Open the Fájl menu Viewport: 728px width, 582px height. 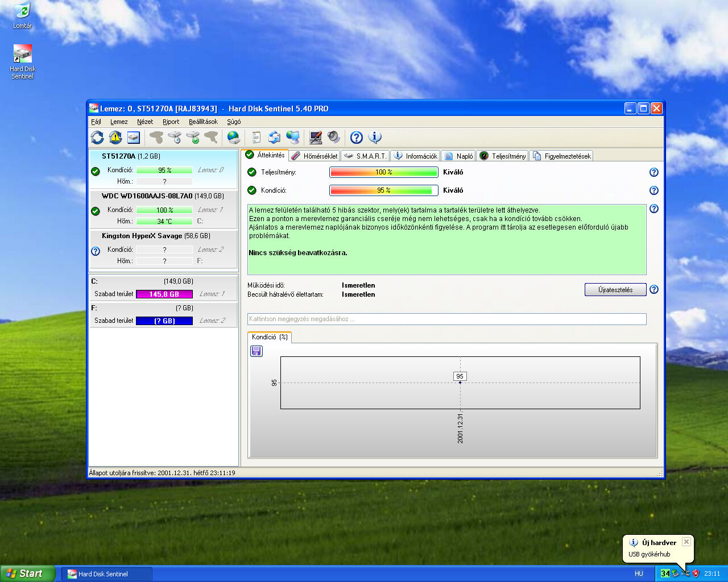(96, 122)
